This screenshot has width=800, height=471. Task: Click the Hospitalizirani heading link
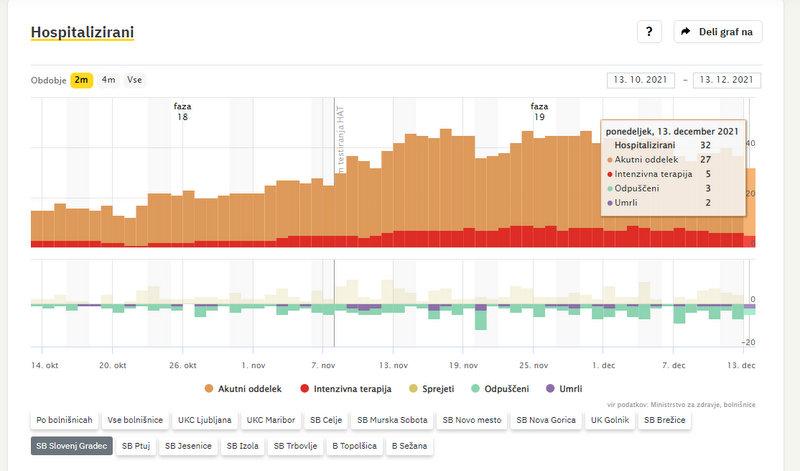(82, 33)
